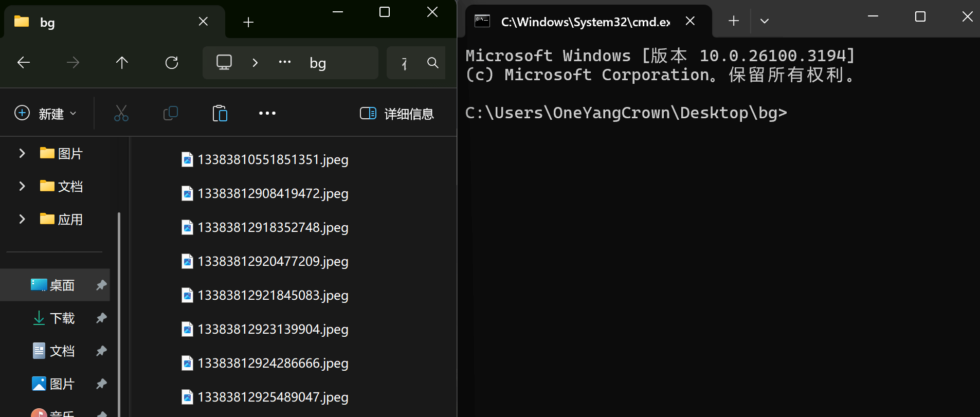Expand the 图片 folder tree node
The width and height of the screenshot is (980, 417).
coord(22,153)
